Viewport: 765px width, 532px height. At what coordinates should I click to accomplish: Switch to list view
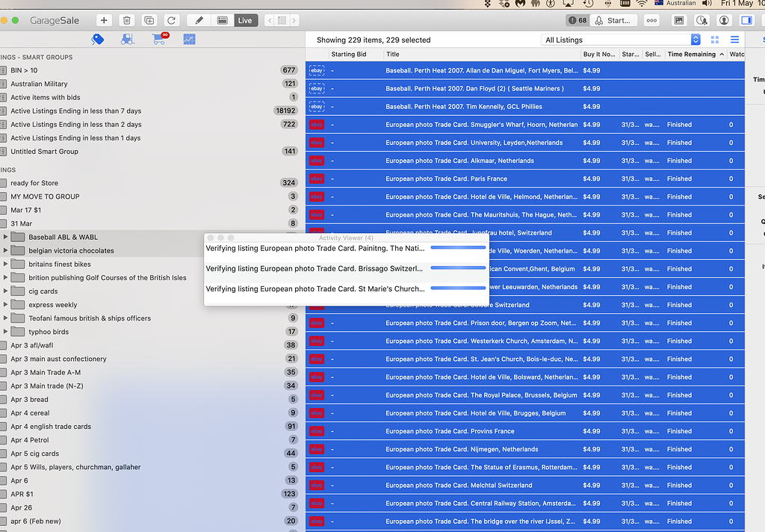(734, 40)
